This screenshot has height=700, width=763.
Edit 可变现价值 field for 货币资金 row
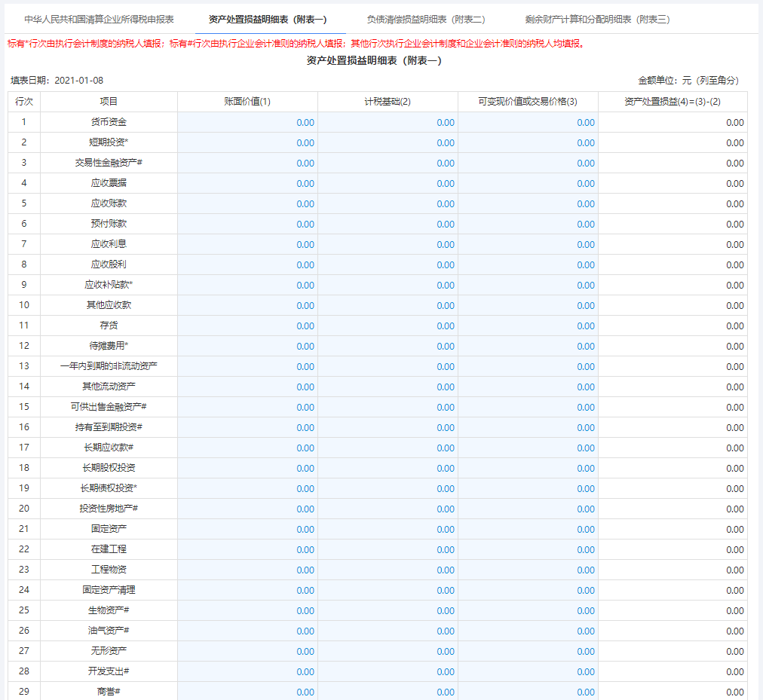pos(528,123)
